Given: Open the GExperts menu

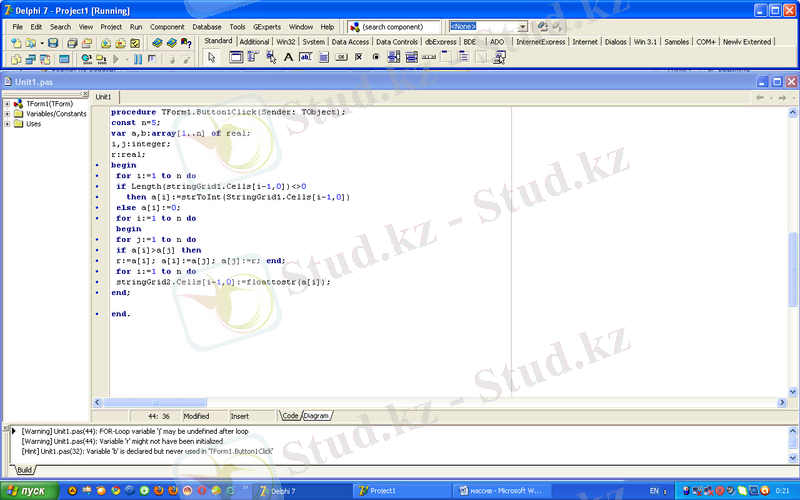Looking at the screenshot, I should 267,27.
